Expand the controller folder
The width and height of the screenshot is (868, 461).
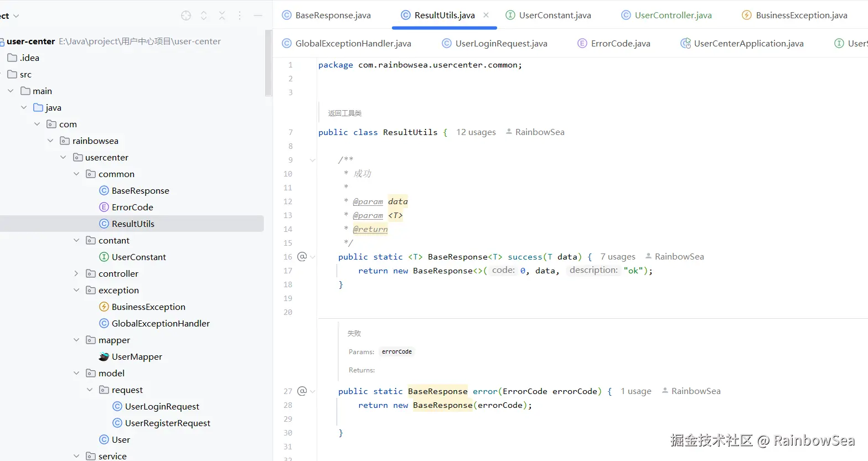coord(76,273)
